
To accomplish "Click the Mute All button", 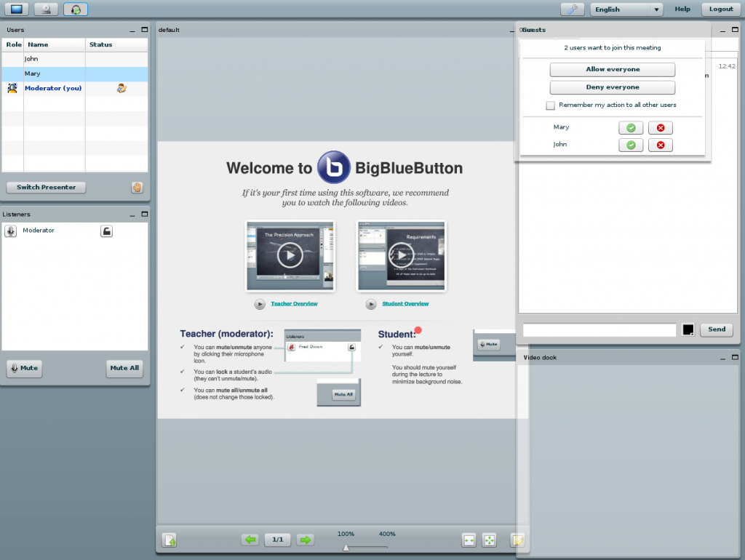I will pyautogui.click(x=124, y=368).
